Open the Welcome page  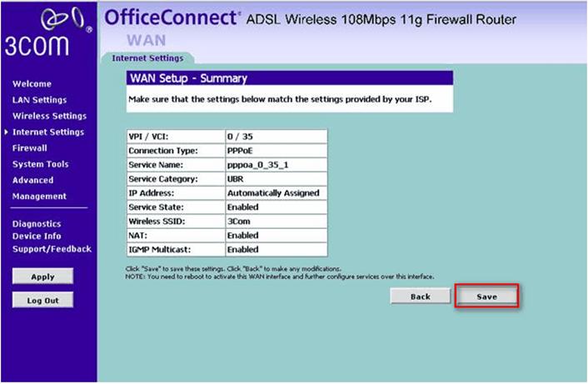click(32, 84)
